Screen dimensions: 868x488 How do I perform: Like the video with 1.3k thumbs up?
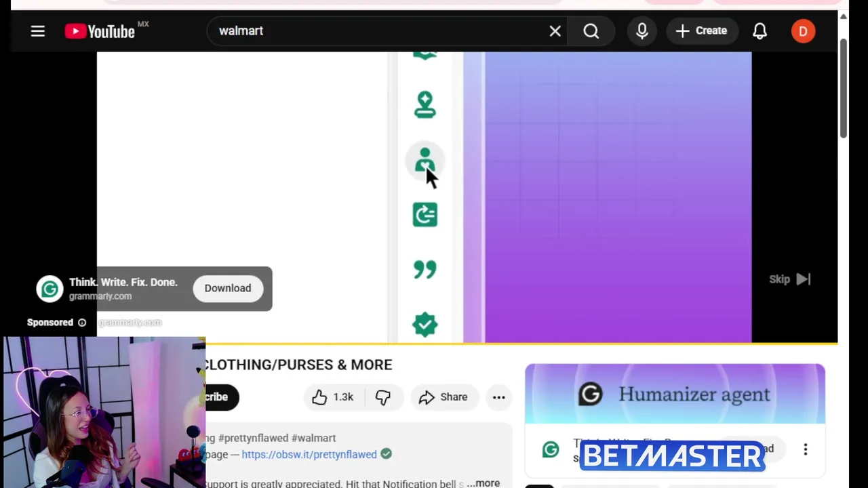pos(333,397)
